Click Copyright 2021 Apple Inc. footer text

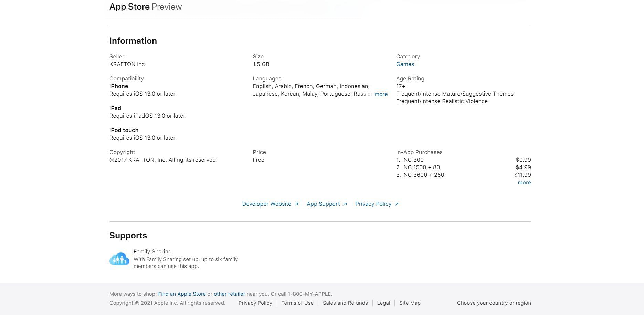click(x=167, y=303)
